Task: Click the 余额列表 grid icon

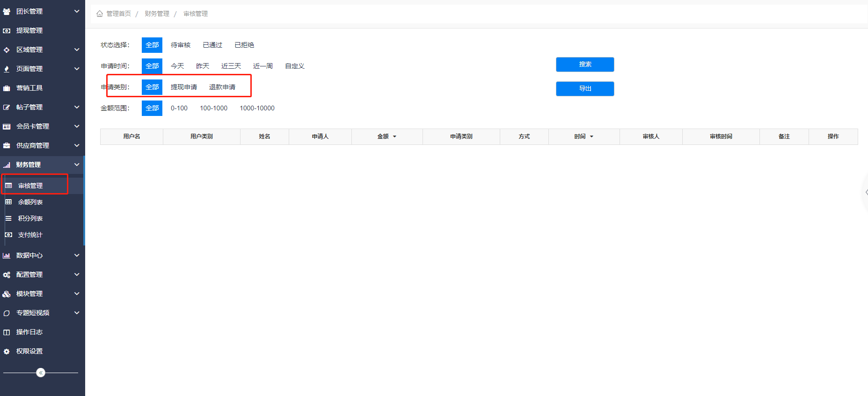Action: pos(8,202)
